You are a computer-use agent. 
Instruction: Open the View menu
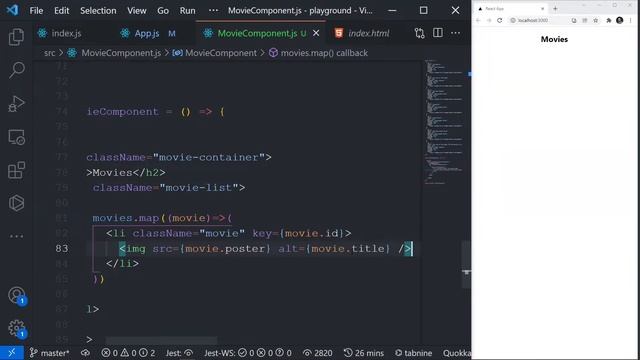(137, 11)
